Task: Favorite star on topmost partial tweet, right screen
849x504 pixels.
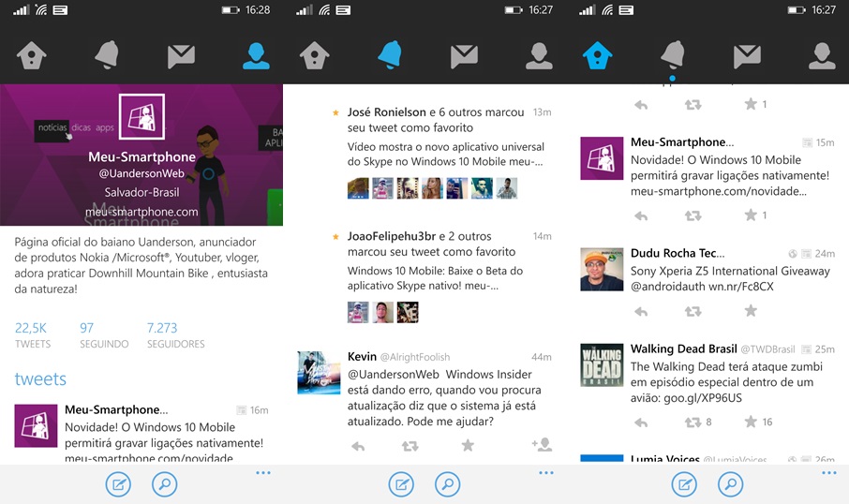Action: coord(751,104)
